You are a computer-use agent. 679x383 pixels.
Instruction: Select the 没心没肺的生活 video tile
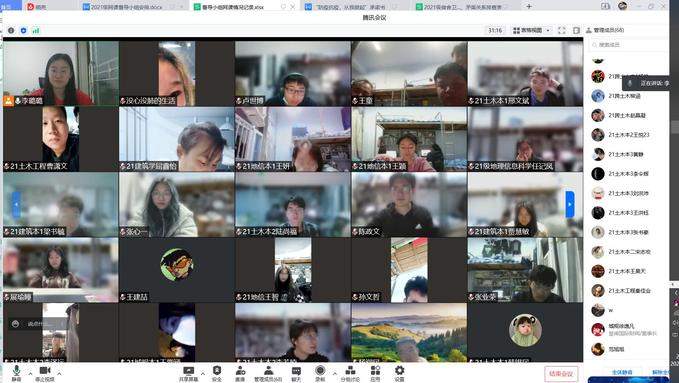[177, 73]
